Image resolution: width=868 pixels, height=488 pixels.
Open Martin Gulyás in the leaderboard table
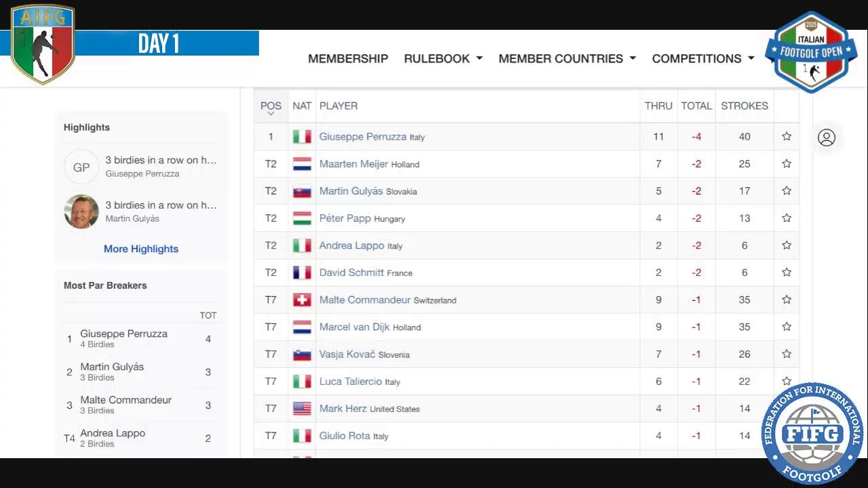click(x=351, y=191)
